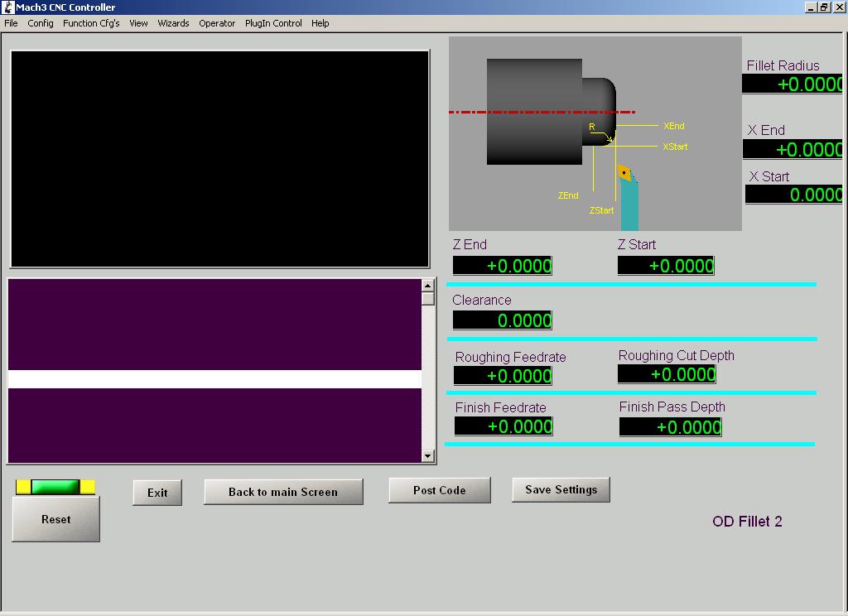Open the PlugIn Control menu
This screenshot has height=616, width=848.
click(273, 23)
